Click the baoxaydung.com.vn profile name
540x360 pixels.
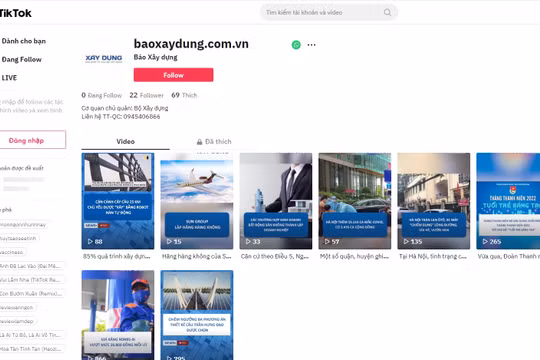point(191,44)
